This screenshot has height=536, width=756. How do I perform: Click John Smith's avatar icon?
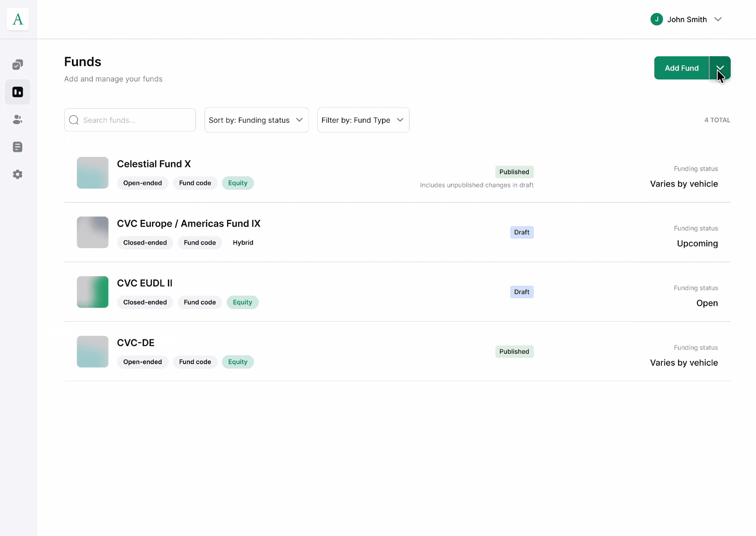pos(657,19)
